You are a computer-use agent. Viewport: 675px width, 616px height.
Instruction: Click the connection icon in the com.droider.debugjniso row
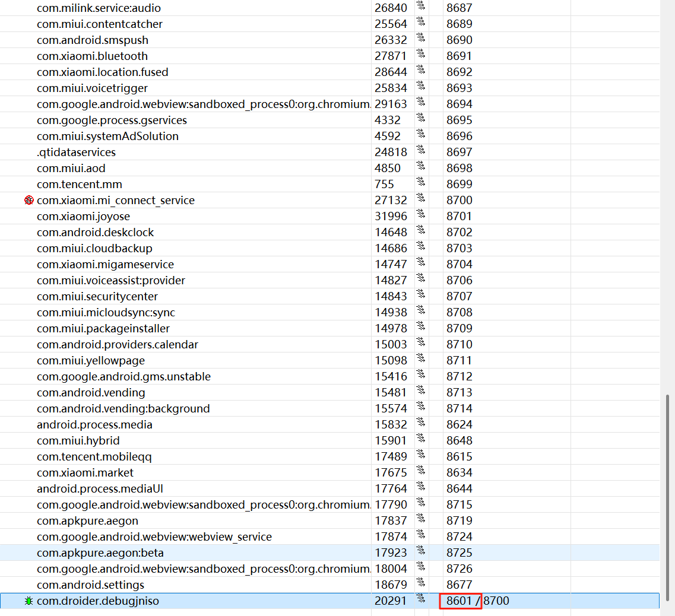point(421,599)
